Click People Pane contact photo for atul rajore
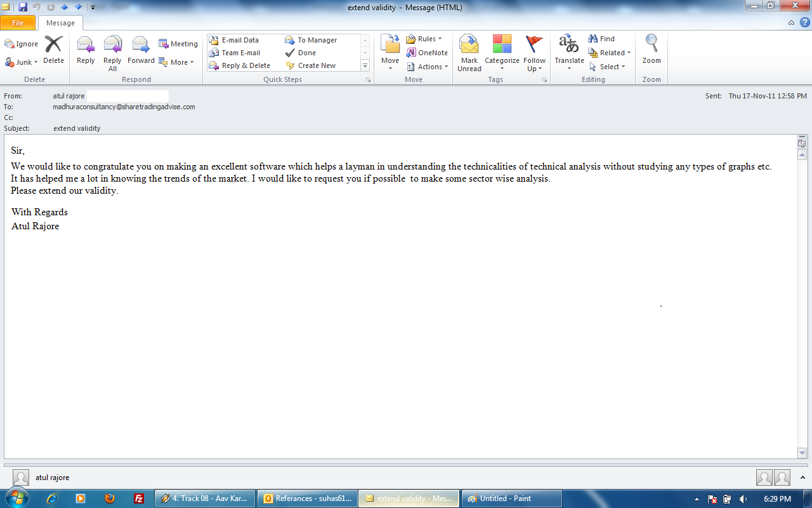Viewport: 812px width, 508px height. [x=21, y=478]
